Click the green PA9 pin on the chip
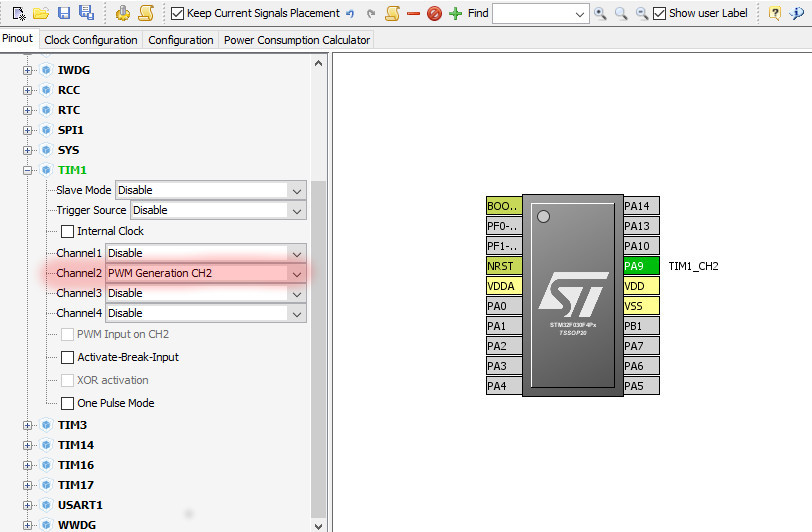Viewport: 812px width, 532px height. point(641,266)
